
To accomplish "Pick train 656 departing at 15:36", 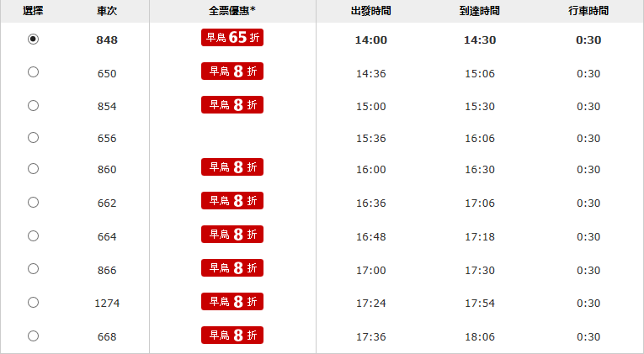I will click(x=33, y=137).
